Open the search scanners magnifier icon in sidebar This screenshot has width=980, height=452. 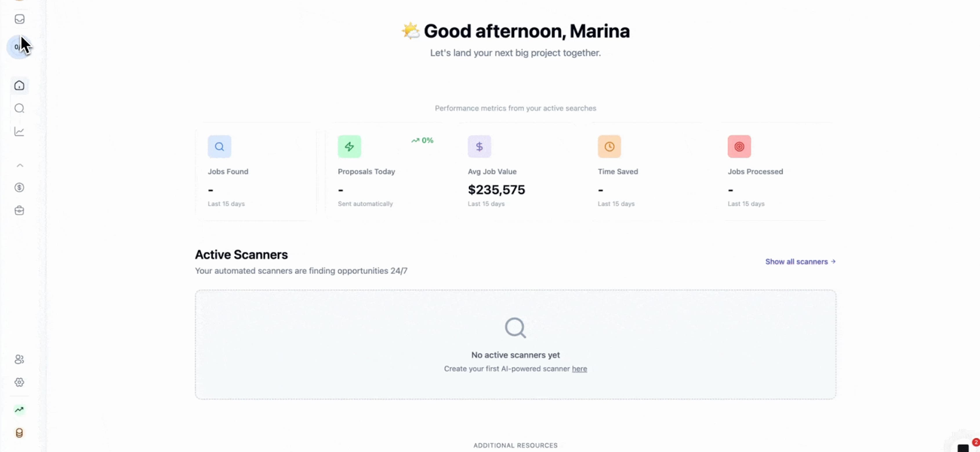[19, 109]
